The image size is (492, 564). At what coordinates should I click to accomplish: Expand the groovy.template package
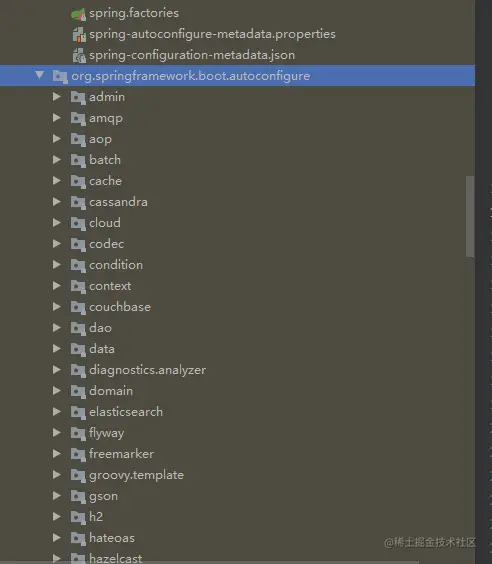pyautogui.click(x=57, y=474)
